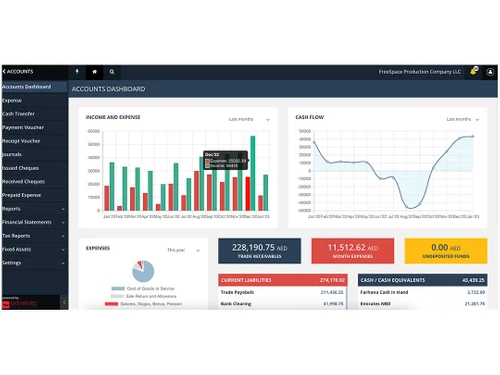Click the highlighted Dec expense bar

248,194
